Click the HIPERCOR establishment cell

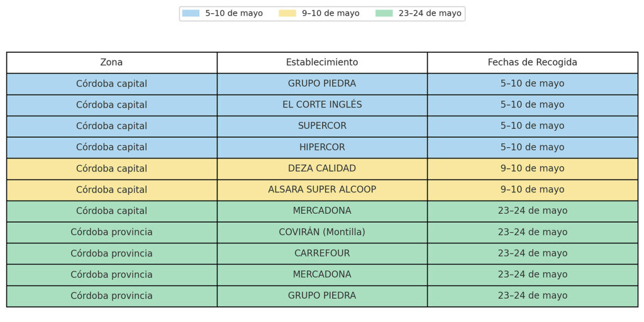tap(322, 147)
